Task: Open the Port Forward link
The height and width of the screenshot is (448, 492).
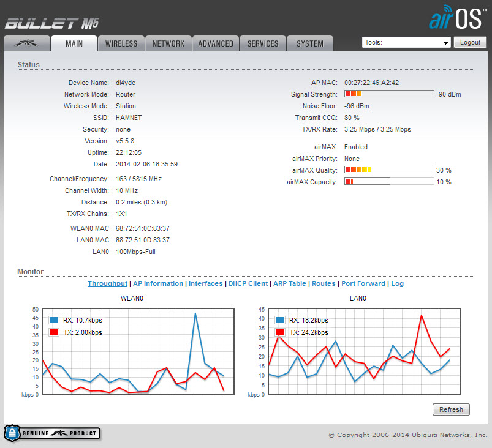Action: (363, 283)
